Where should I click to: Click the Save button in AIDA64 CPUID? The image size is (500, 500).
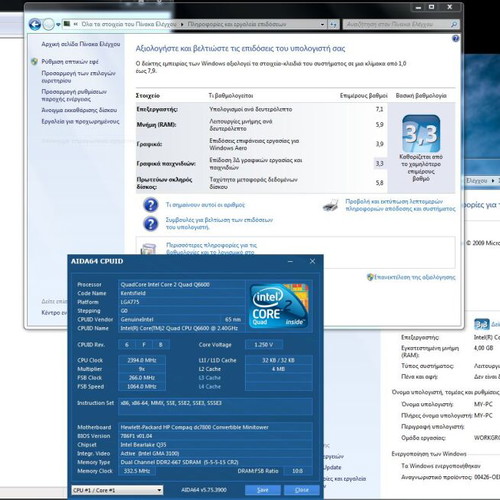[x=263, y=490]
